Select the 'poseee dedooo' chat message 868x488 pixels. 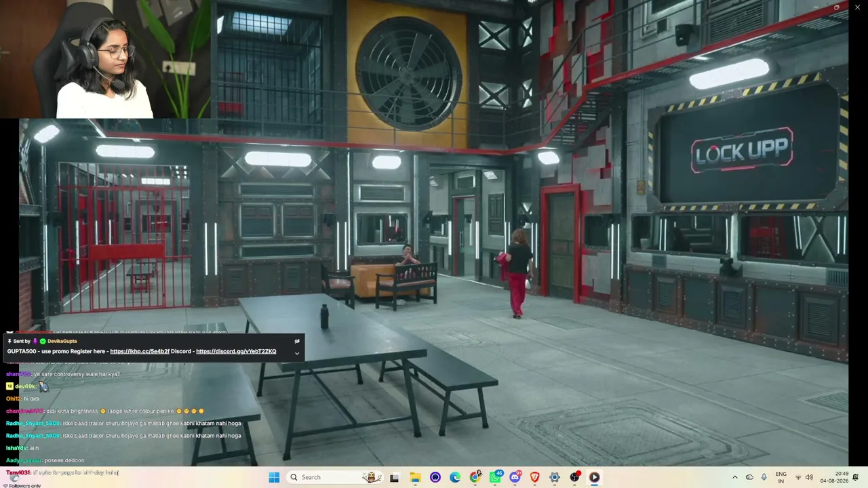coord(64,460)
